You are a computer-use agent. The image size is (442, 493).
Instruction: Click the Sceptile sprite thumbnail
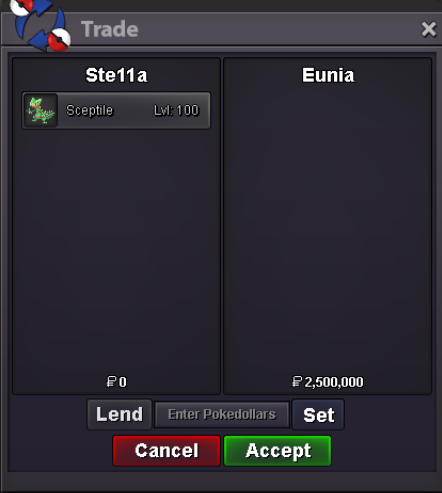[41, 110]
